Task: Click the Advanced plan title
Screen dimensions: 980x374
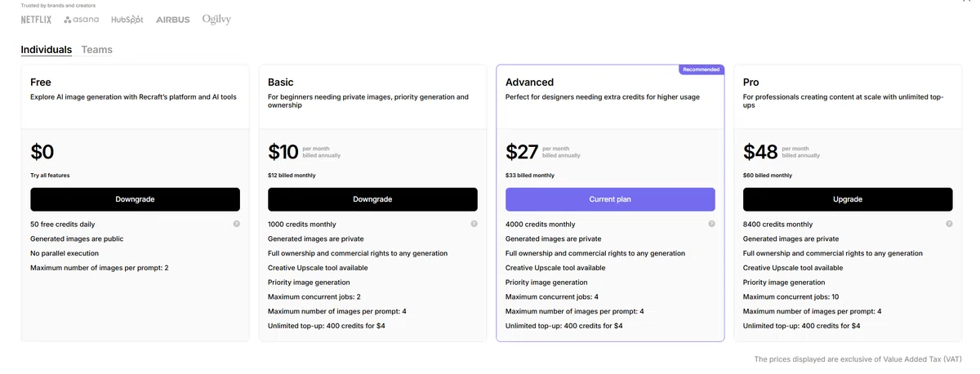Action: pyautogui.click(x=529, y=82)
